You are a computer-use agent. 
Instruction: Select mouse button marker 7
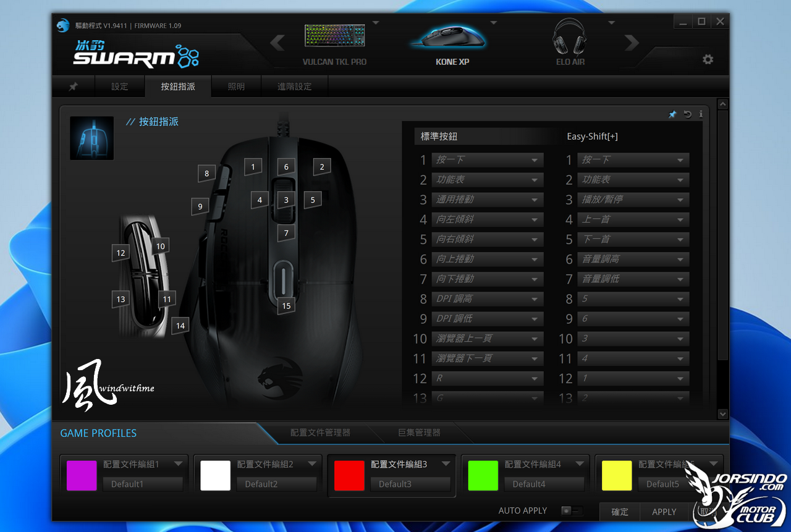tap(286, 233)
